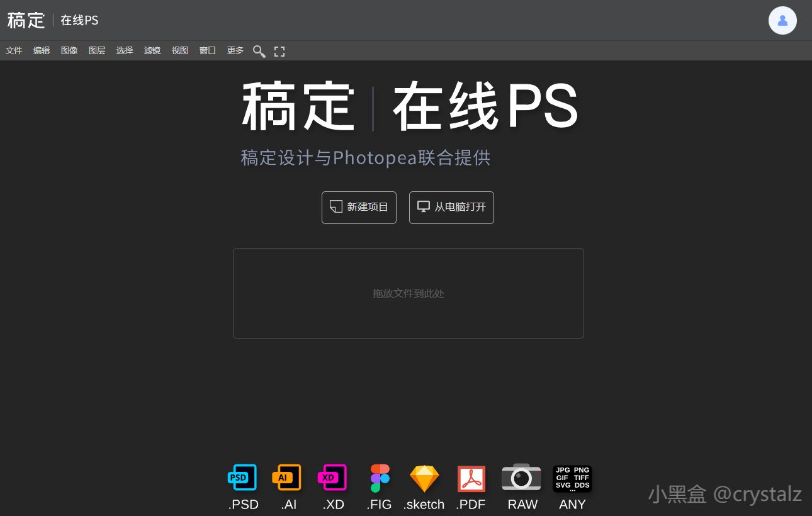Image resolution: width=812 pixels, height=516 pixels.
Task: Open the user account avatar
Action: pyautogui.click(x=782, y=20)
